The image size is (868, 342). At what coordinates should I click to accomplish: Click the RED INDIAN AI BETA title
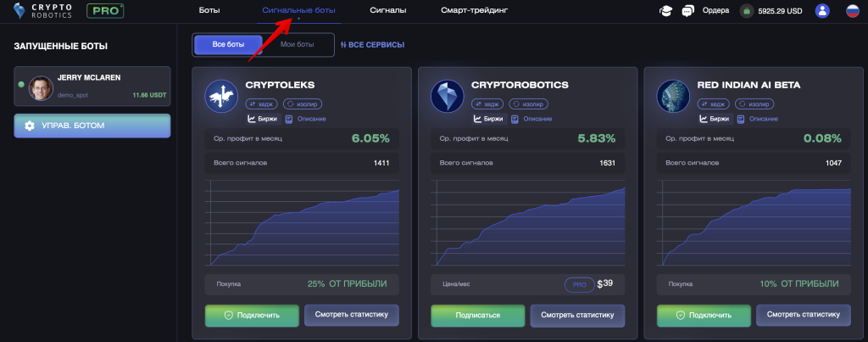tap(748, 85)
